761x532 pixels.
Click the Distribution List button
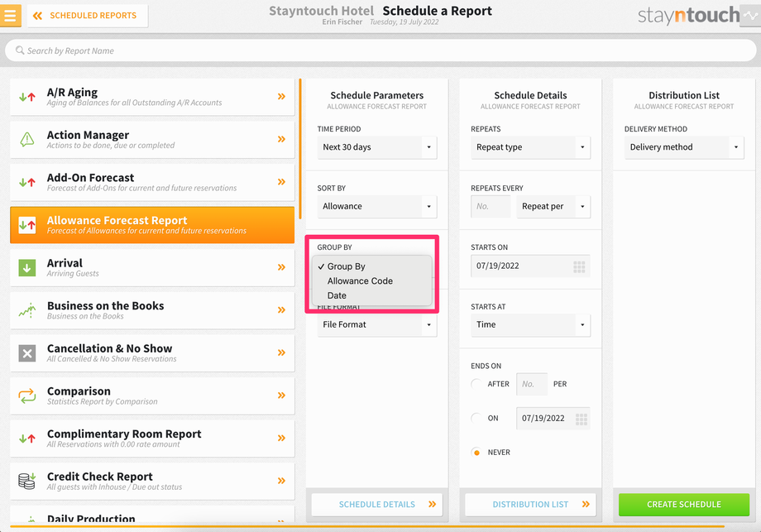[530, 505]
